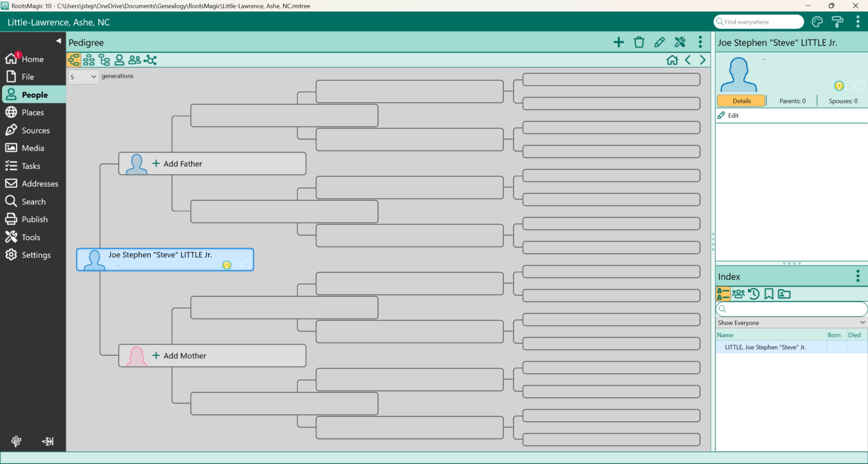Switch to the Spouses: 0 tab
Screen dimensions: 868x464
pyautogui.click(x=843, y=101)
